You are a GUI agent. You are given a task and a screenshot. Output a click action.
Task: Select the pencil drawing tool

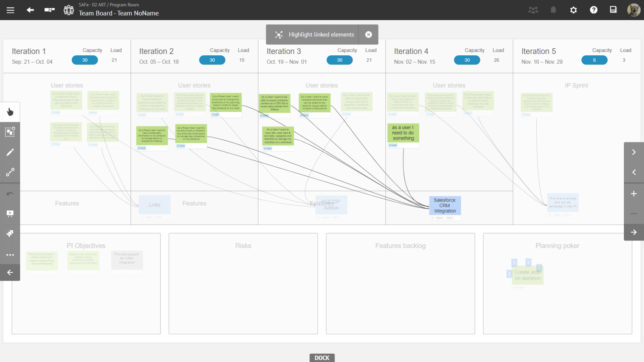10,152
